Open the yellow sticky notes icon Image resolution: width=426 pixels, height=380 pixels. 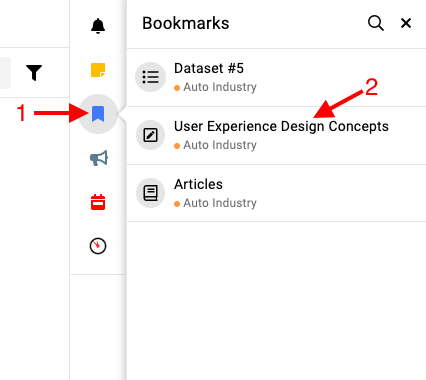click(98, 70)
